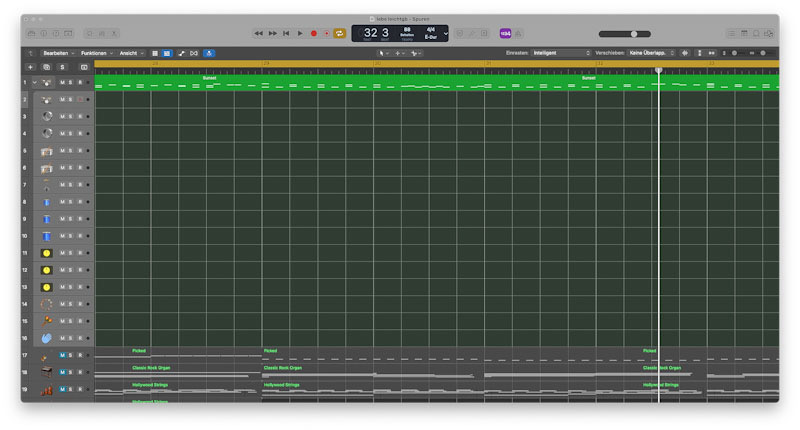Toggle the Metronome button
Image resolution: width=800 pixels, height=430 pixels.
(x=518, y=34)
